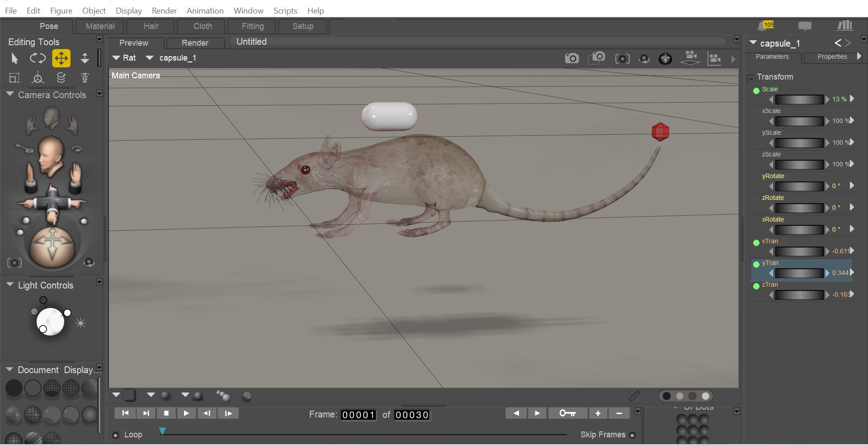Select the Rotate editing tool
The width and height of the screenshot is (868, 445).
[38, 58]
